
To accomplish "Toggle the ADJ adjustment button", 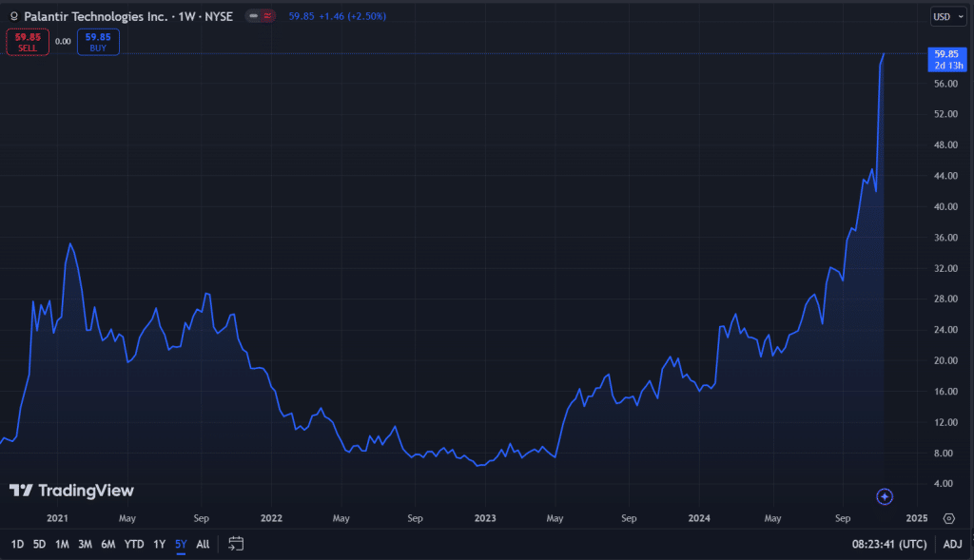I will click(952, 545).
